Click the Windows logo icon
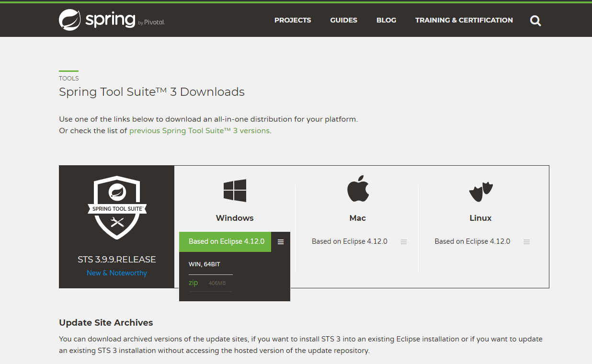 click(235, 191)
